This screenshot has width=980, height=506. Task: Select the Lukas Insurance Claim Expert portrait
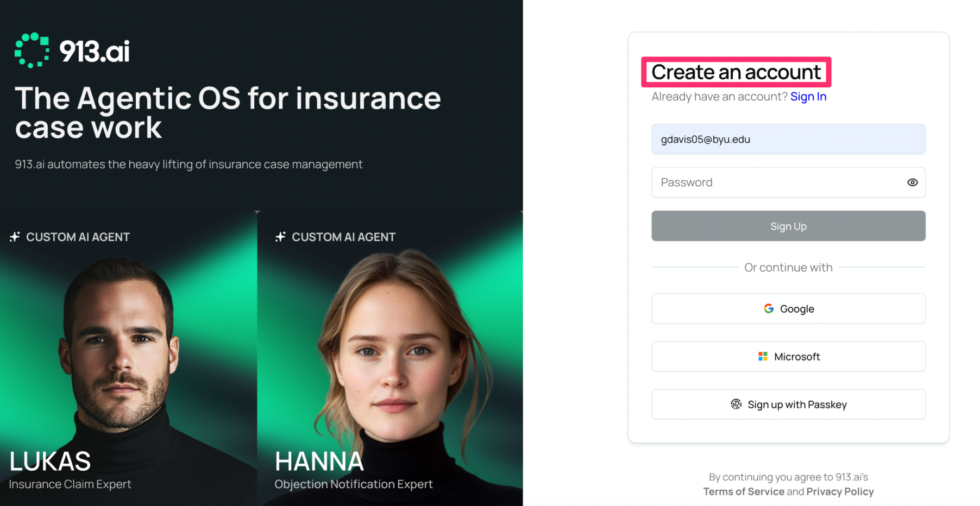128,358
